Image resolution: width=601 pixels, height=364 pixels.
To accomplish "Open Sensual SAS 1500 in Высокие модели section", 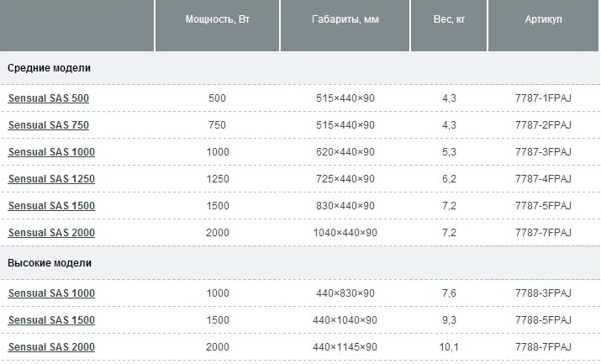I will coord(51,320).
